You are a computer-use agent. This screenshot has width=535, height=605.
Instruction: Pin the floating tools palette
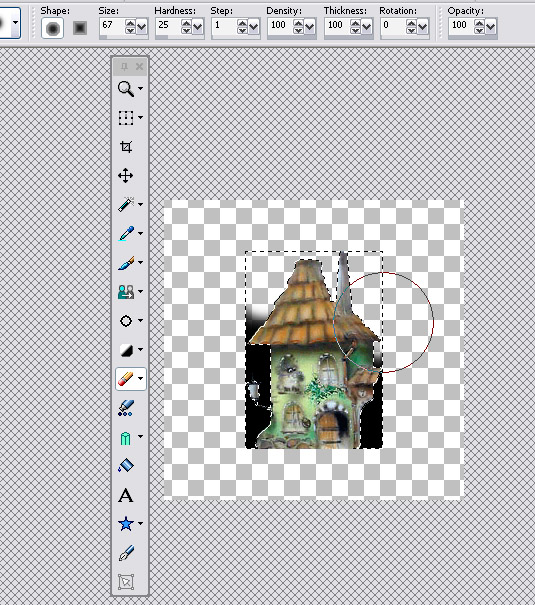(124, 67)
